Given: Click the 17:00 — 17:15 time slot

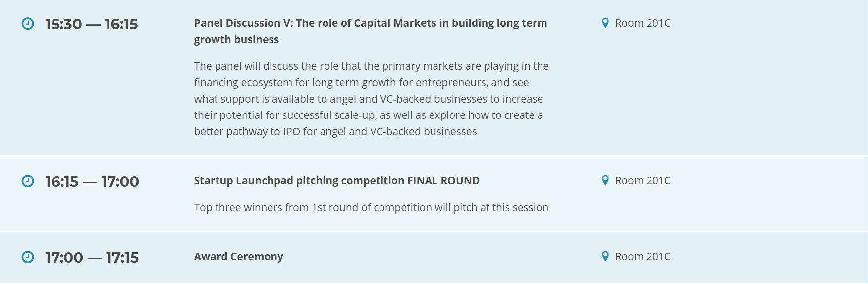Looking at the screenshot, I should coord(92,257).
